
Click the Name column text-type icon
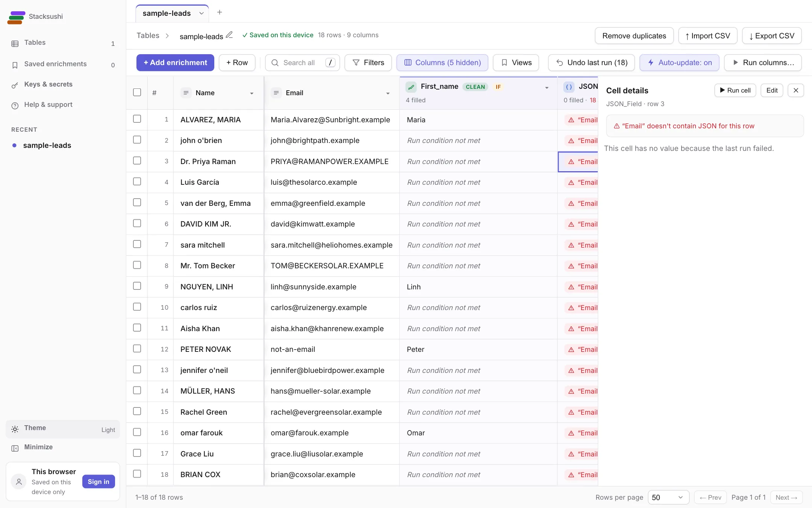coord(186,93)
